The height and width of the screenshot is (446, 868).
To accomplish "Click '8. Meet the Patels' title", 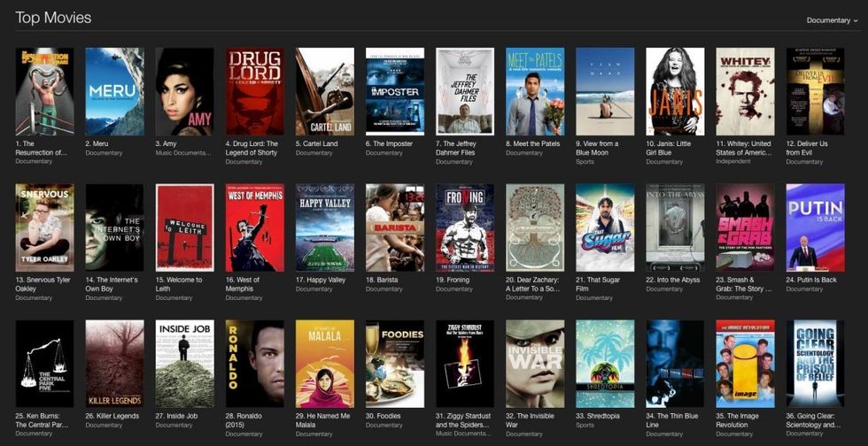I will 533,143.
